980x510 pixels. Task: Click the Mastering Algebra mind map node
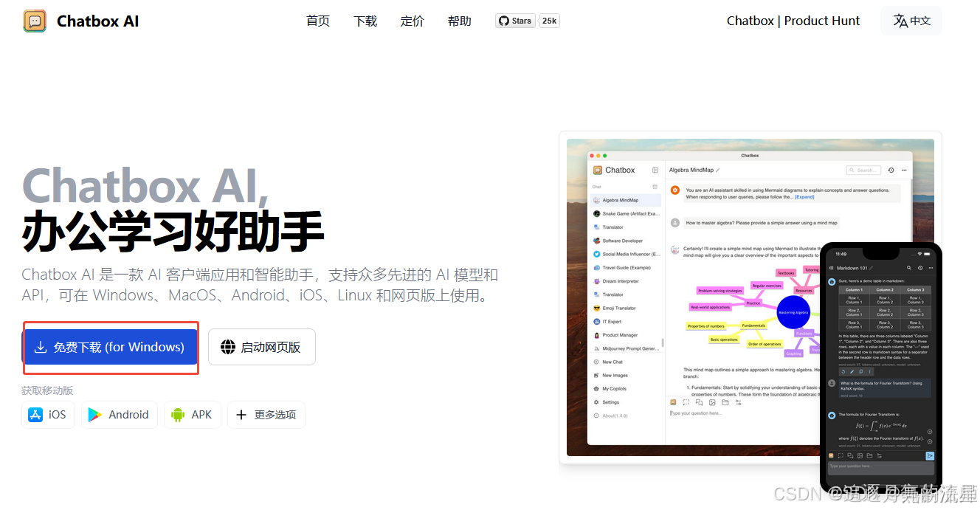point(793,312)
